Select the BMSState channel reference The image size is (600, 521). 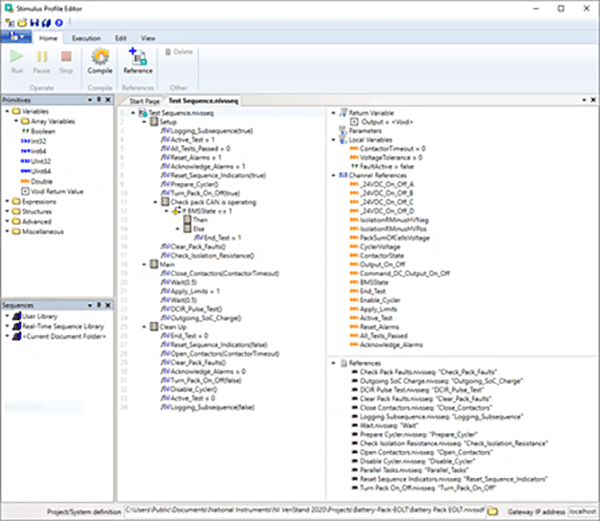[369, 282]
